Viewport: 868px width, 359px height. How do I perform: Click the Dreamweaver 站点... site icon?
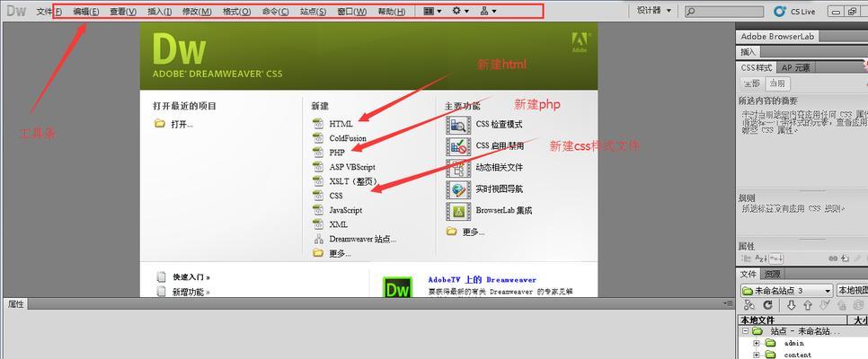click(x=318, y=239)
